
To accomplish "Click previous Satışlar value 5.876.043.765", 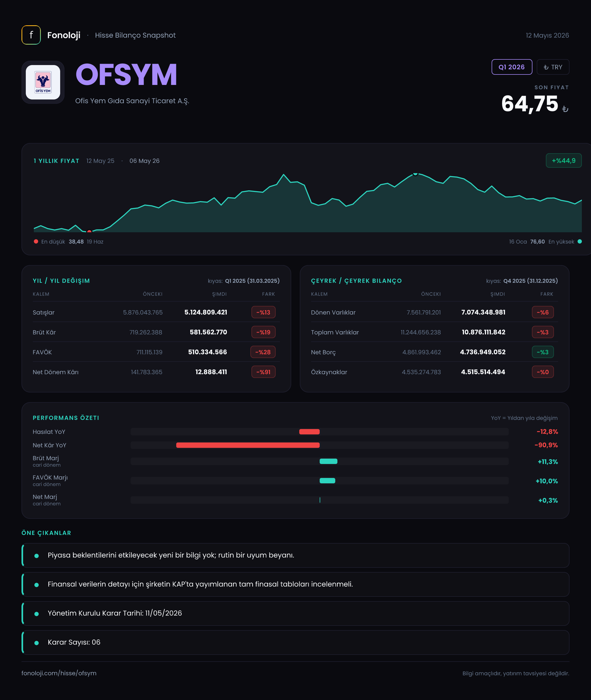I will [x=143, y=312].
